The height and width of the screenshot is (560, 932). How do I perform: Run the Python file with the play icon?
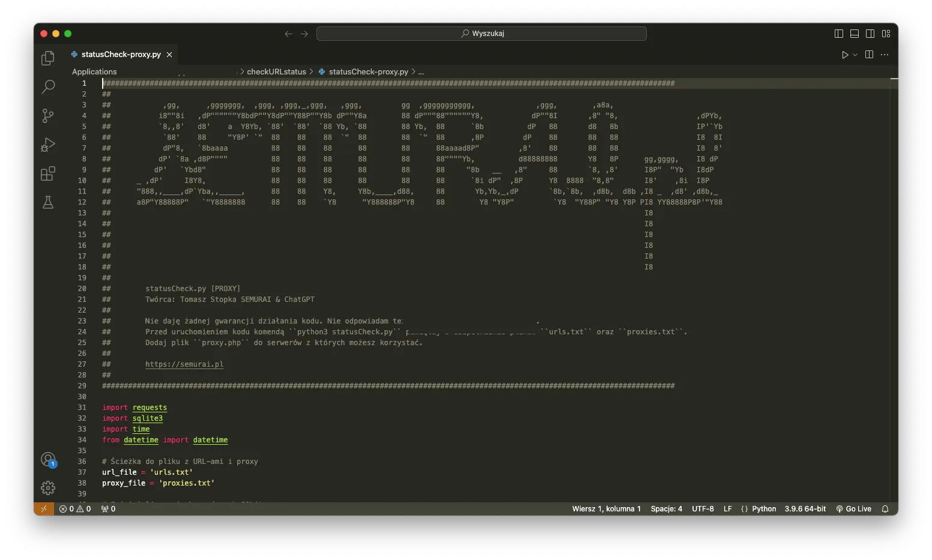845,55
